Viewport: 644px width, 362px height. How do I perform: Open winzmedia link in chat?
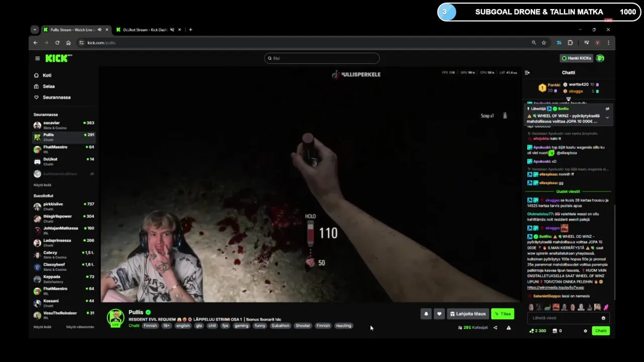click(x=555, y=288)
